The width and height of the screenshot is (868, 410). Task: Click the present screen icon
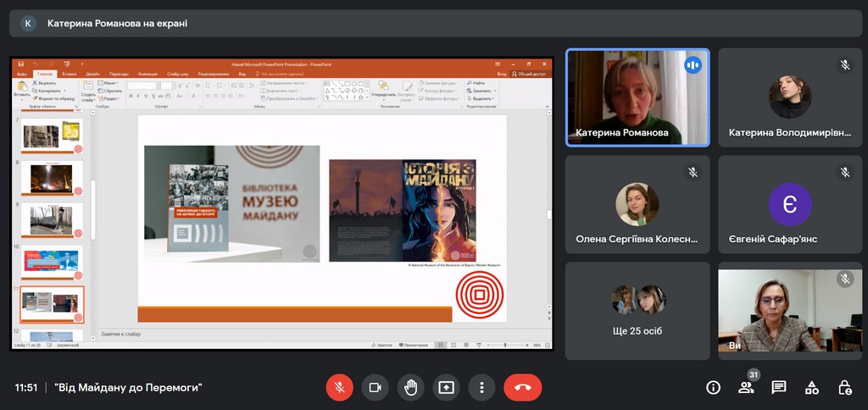(446, 387)
